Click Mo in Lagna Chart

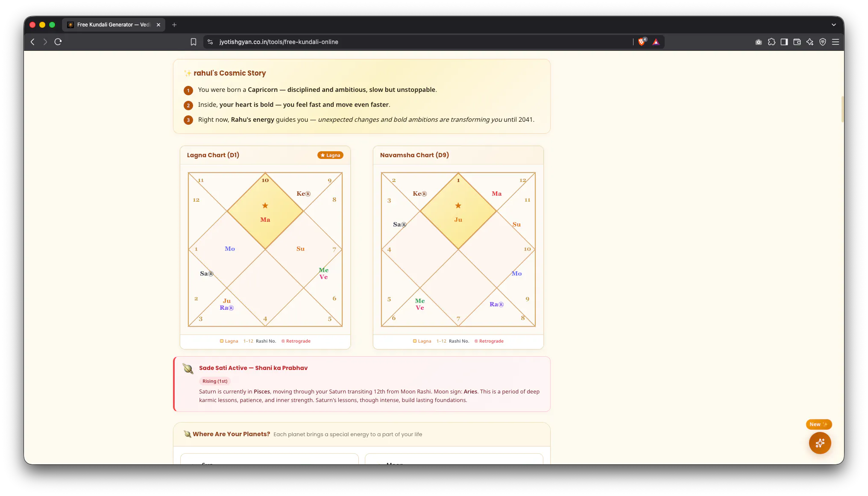pos(230,249)
